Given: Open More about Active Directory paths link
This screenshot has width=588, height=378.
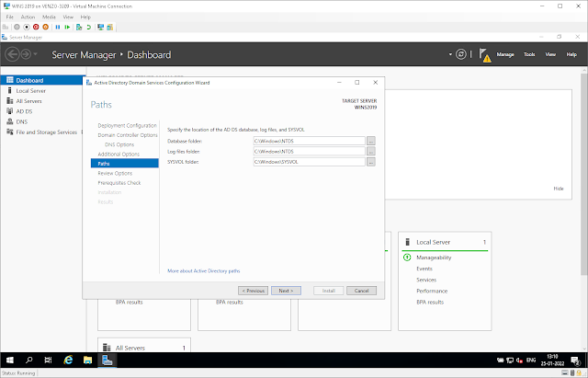Looking at the screenshot, I should click(x=204, y=270).
